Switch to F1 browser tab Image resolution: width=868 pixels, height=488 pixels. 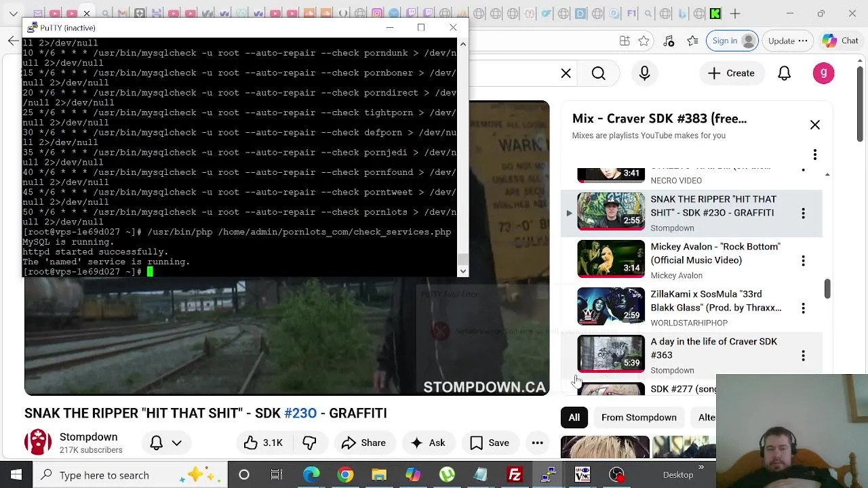tap(631, 14)
